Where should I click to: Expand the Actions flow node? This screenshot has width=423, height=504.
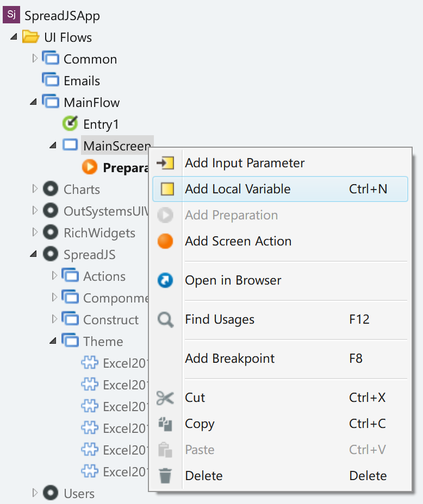[x=55, y=275]
